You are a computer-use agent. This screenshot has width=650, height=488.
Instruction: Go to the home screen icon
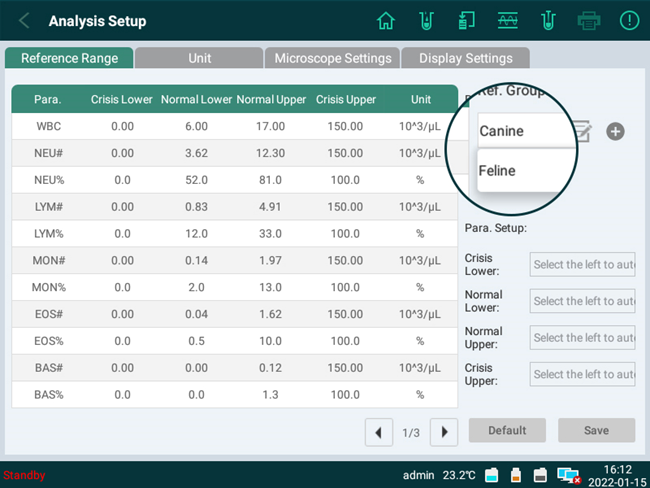[386, 21]
